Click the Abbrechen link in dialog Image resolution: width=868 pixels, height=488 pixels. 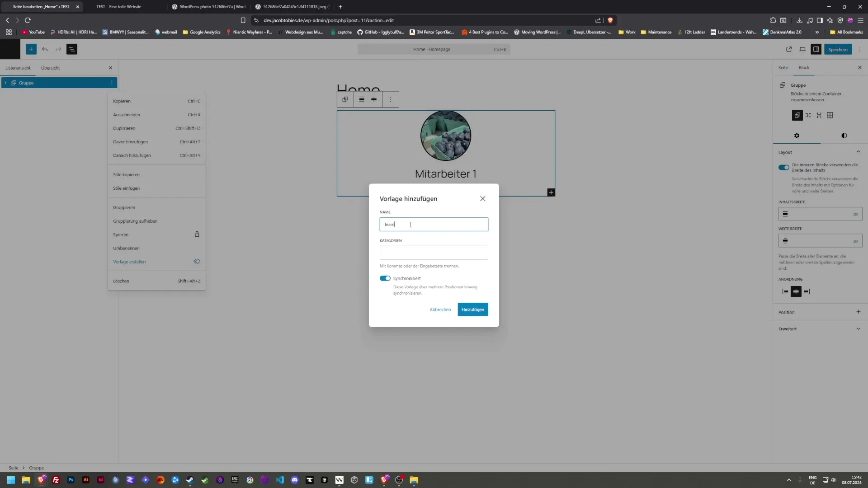pos(440,310)
